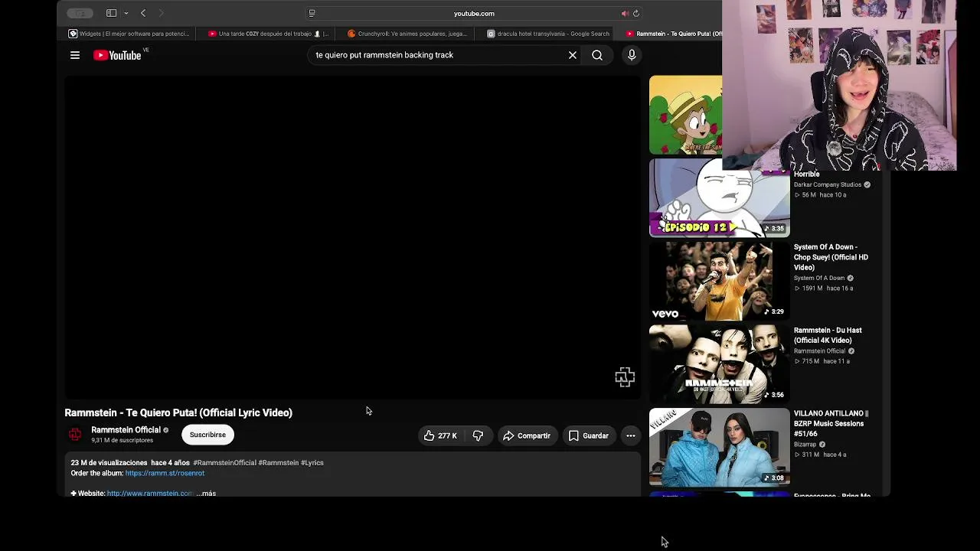Go back with Safari's back arrow
Viewport: 980px width, 551px height.
coord(143,13)
